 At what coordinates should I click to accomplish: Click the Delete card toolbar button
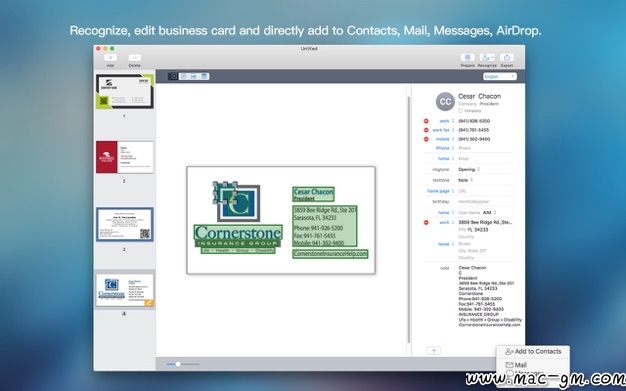click(135, 58)
